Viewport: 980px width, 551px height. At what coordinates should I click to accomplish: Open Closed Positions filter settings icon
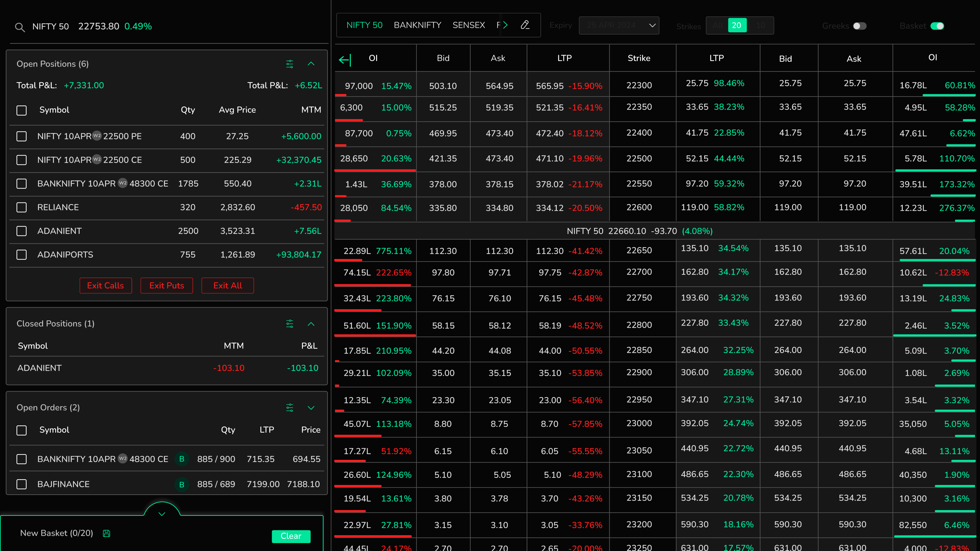pyautogui.click(x=290, y=324)
